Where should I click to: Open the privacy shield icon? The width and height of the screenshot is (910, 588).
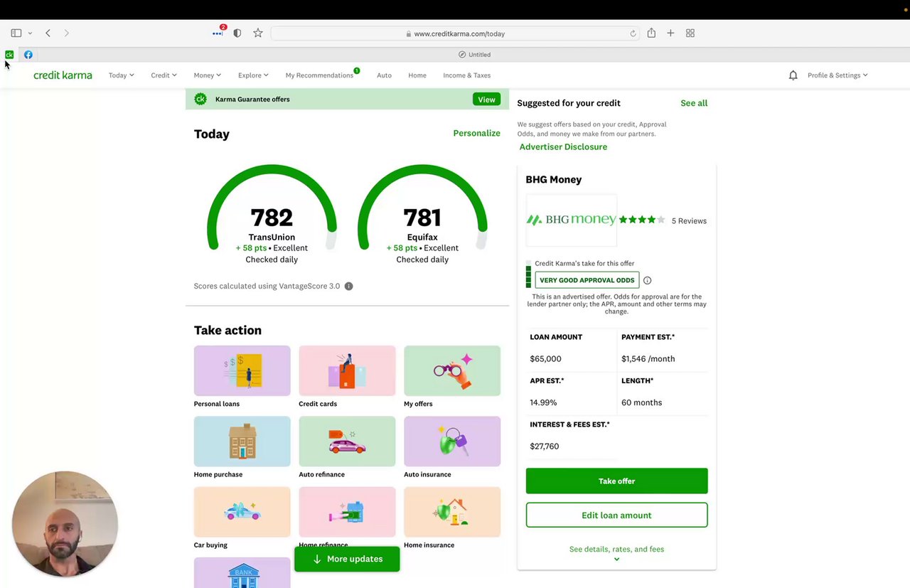click(x=237, y=33)
